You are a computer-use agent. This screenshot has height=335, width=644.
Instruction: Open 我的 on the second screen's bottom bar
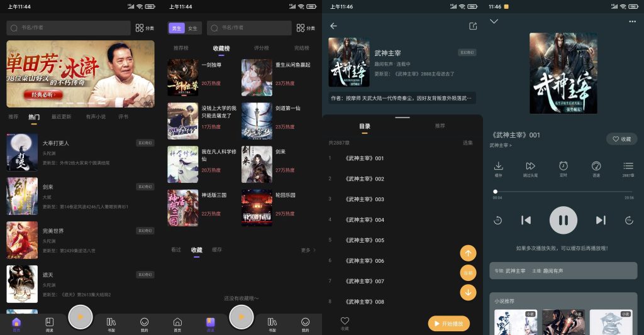pos(305,324)
